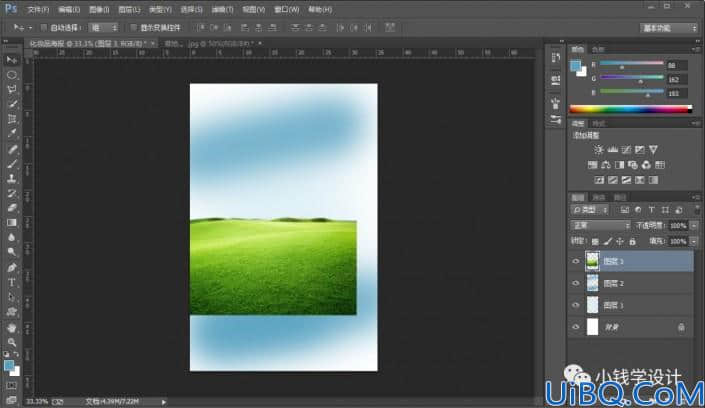Select the Zoom magnifier tool
The height and width of the screenshot is (408, 705).
12,342
